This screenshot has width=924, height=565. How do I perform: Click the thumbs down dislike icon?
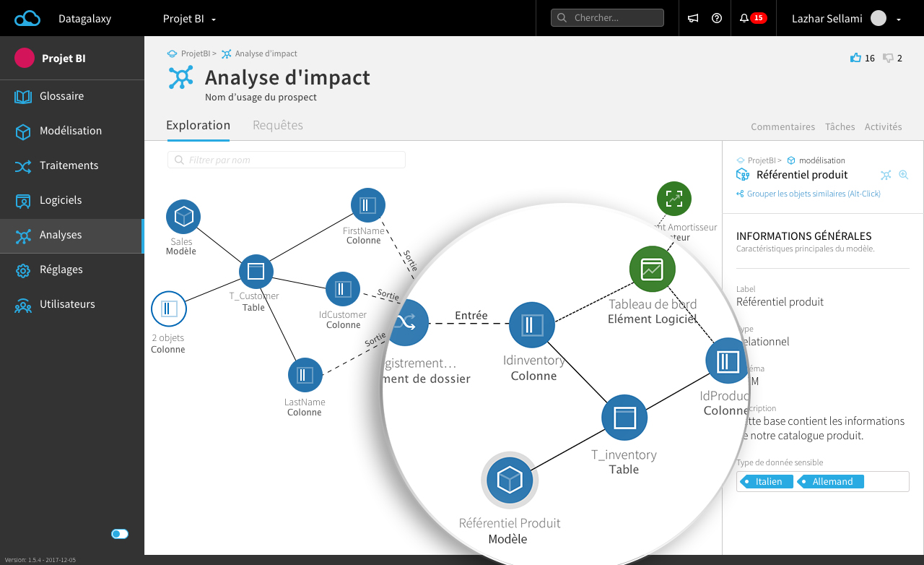tap(888, 58)
